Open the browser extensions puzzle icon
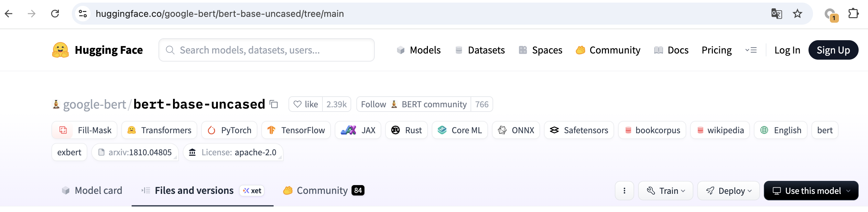The image size is (868, 212). pos(853,14)
